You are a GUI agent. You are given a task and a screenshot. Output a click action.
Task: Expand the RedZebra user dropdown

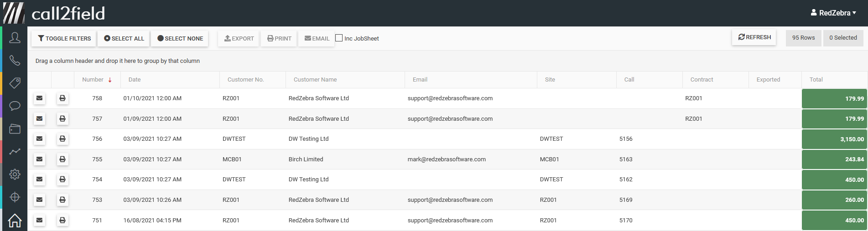833,13
